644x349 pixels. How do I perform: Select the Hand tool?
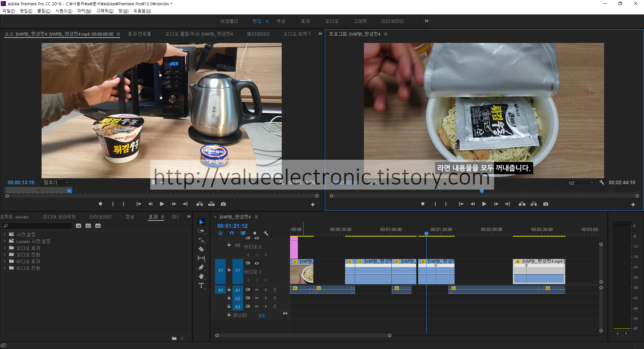pyautogui.click(x=201, y=276)
